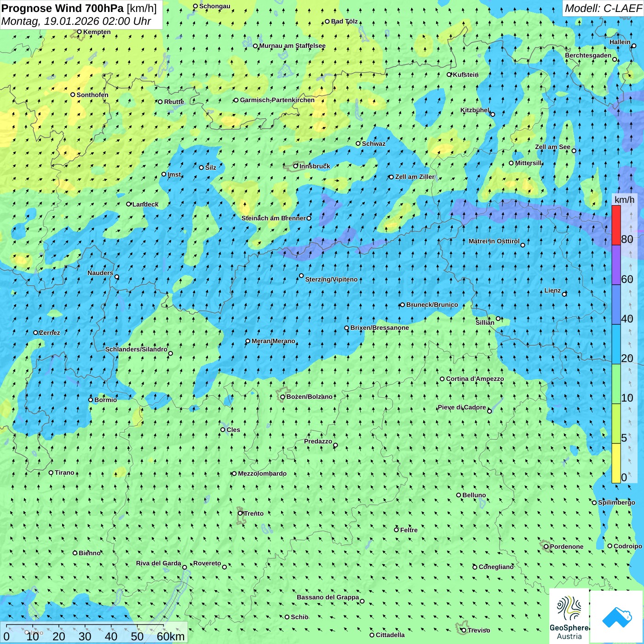Click the Bruneck/Brunico label
Viewport: 644px width, 644px height.
click(x=432, y=305)
